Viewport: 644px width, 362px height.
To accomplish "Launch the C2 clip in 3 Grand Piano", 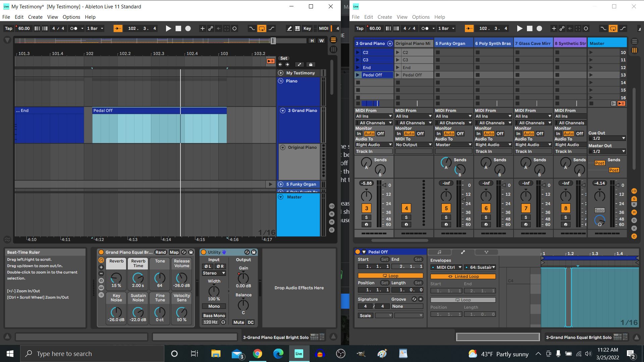I will [358, 52].
